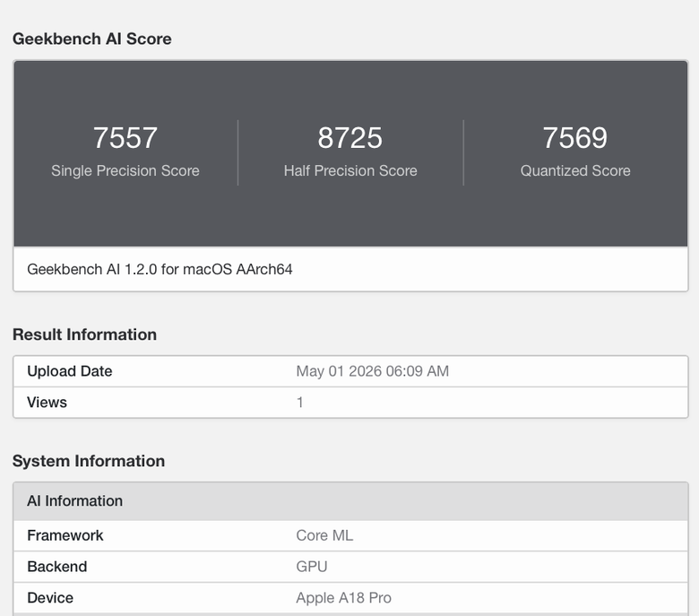Select the Result Information heading
The height and width of the screenshot is (616, 699).
(85, 334)
